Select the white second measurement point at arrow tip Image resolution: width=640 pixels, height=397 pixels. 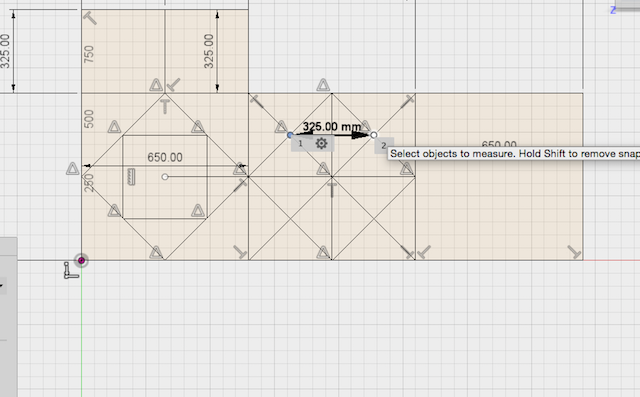click(x=373, y=135)
